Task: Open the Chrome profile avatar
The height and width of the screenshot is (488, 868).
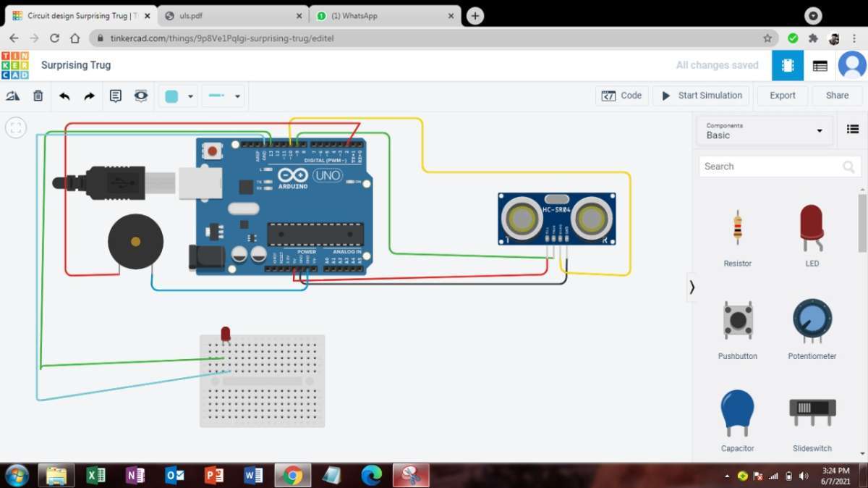Action: coord(833,38)
